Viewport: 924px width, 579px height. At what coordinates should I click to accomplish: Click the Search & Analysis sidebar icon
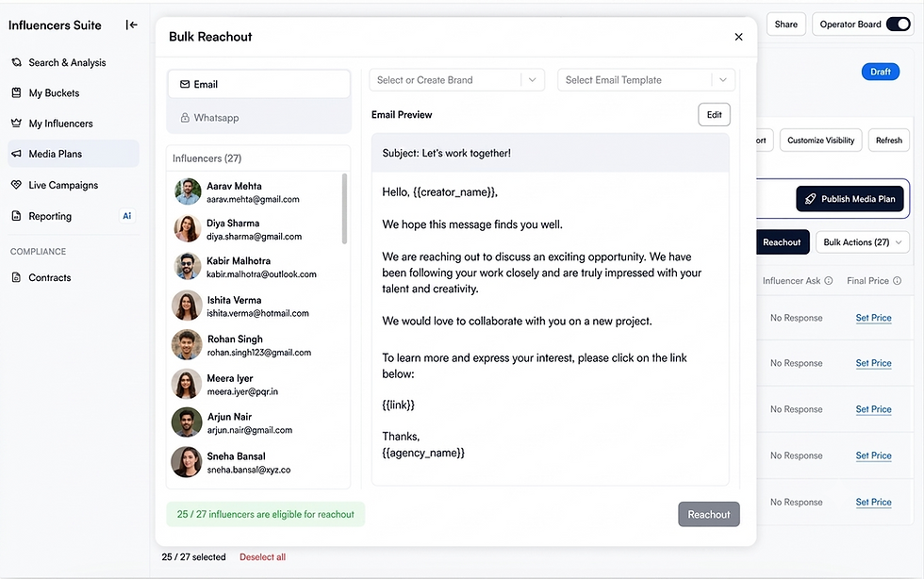tap(17, 62)
